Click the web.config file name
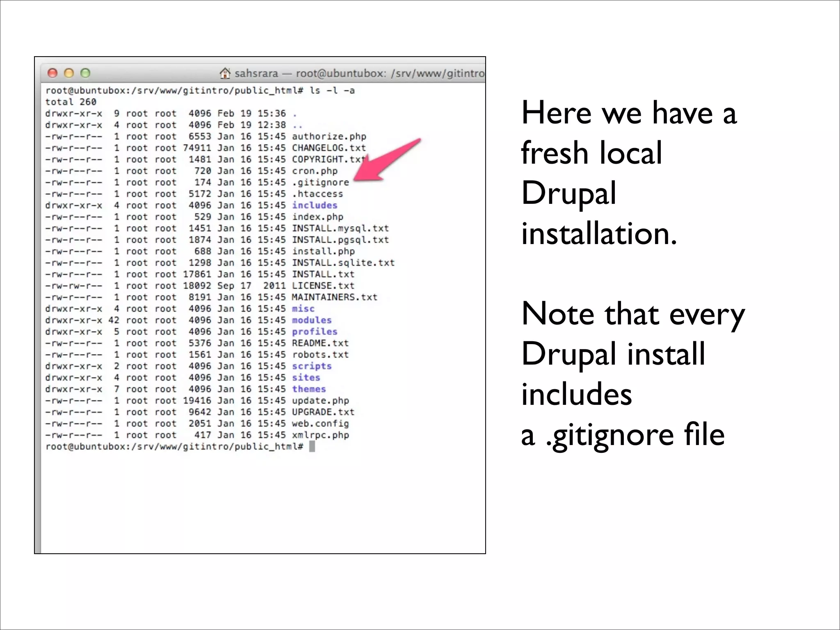Image resolution: width=840 pixels, height=630 pixels. [320, 424]
